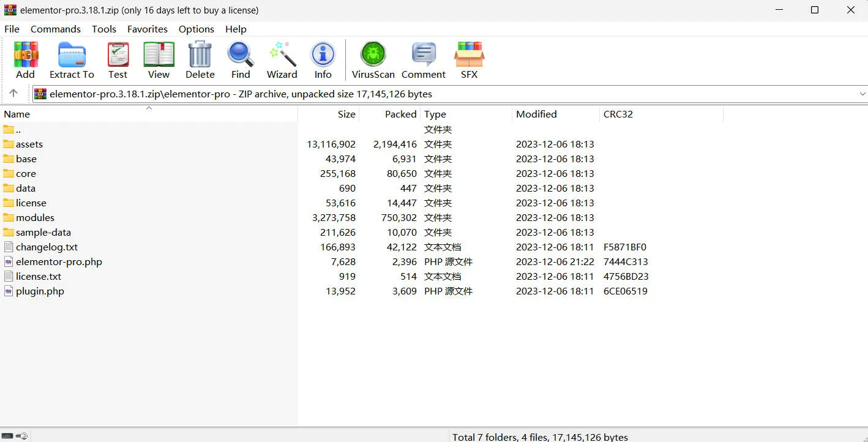This screenshot has width=868, height=442.
Task: Open the Find magnifier icon
Action: coord(241,54)
